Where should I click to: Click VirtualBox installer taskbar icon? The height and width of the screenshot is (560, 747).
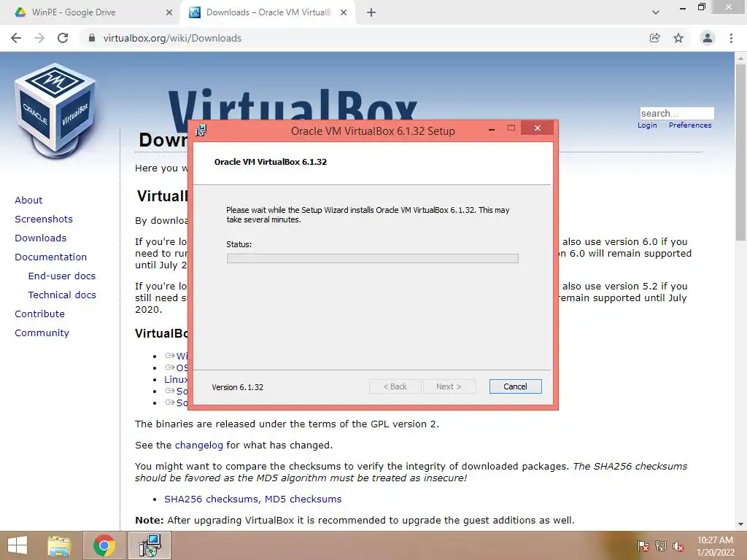[x=150, y=545]
